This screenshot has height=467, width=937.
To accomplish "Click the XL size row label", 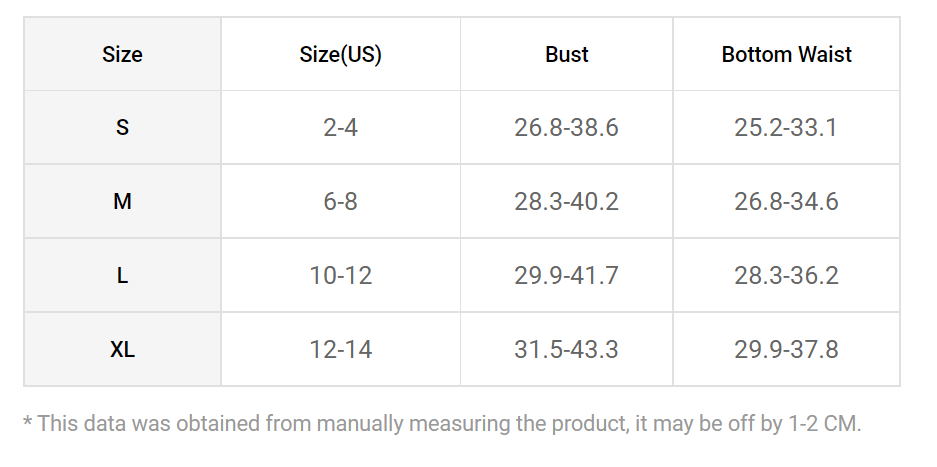I will [x=122, y=349].
